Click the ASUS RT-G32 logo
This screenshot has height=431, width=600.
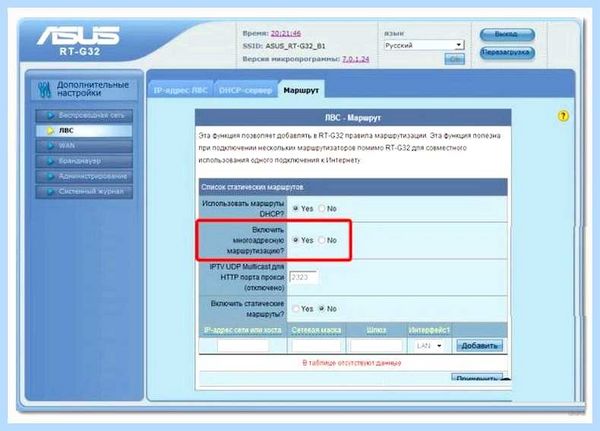coord(79,41)
